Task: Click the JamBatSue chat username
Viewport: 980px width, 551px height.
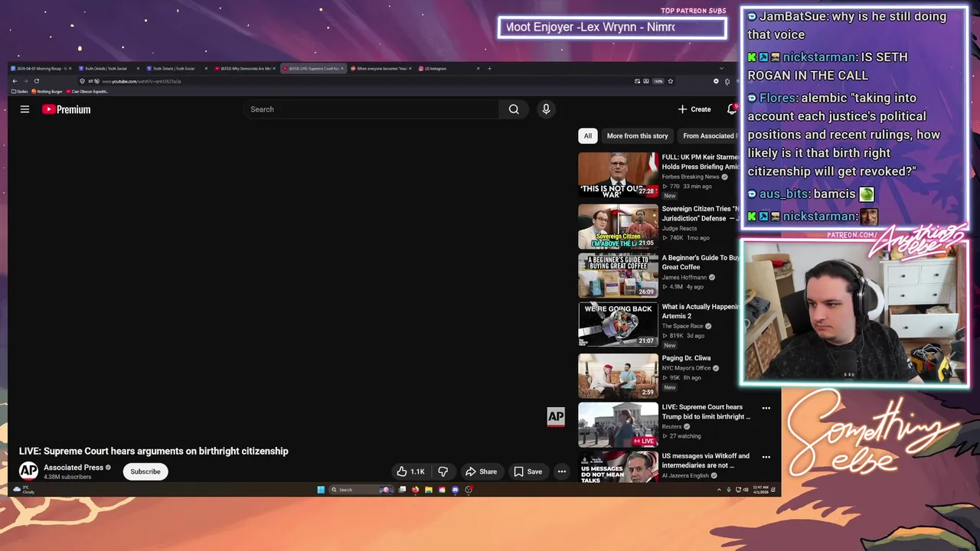Action: click(792, 16)
